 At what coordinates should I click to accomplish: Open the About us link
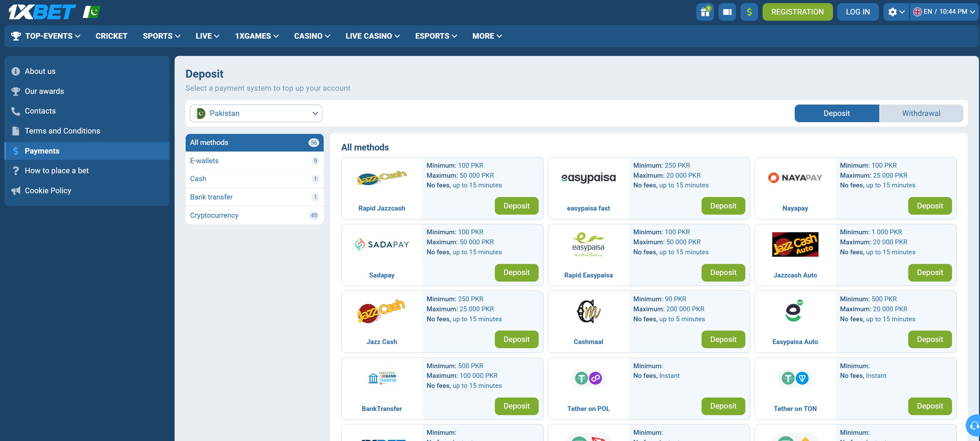coord(87,71)
